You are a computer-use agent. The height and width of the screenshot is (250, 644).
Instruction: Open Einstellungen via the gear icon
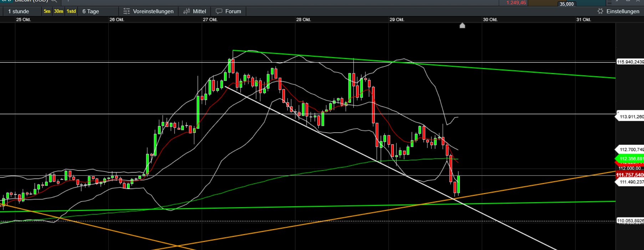tap(600, 11)
